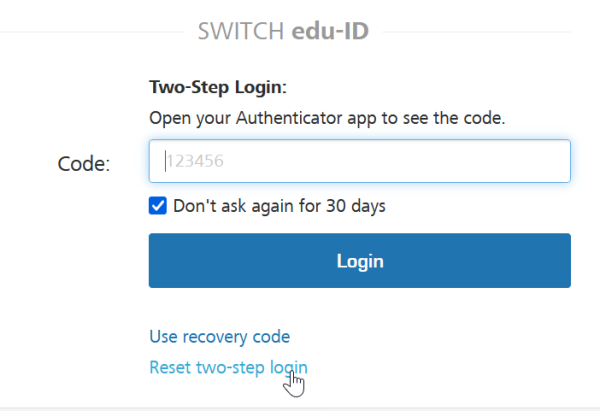Click the "Code:" field label
Image resolution: width=600 pixels, height=411 pixels.
click(x=84, y=164)
